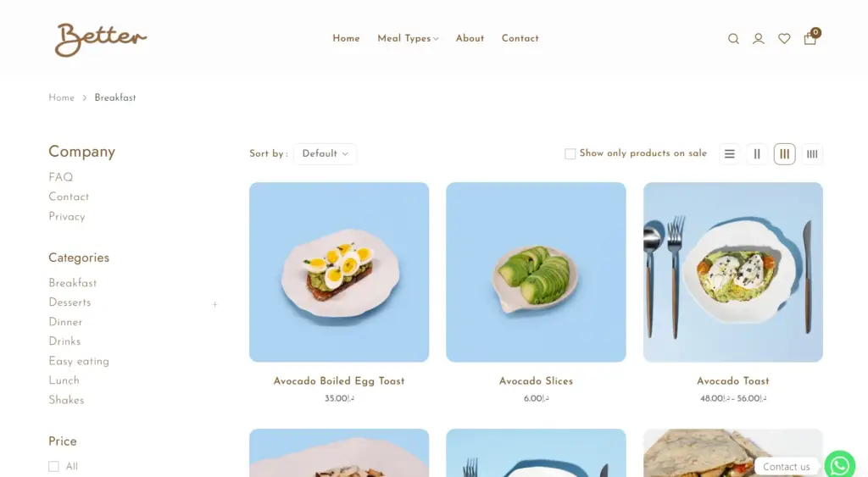Open the Sort by Default dropdown
The image size is (868, 477).
pos(325,154)
